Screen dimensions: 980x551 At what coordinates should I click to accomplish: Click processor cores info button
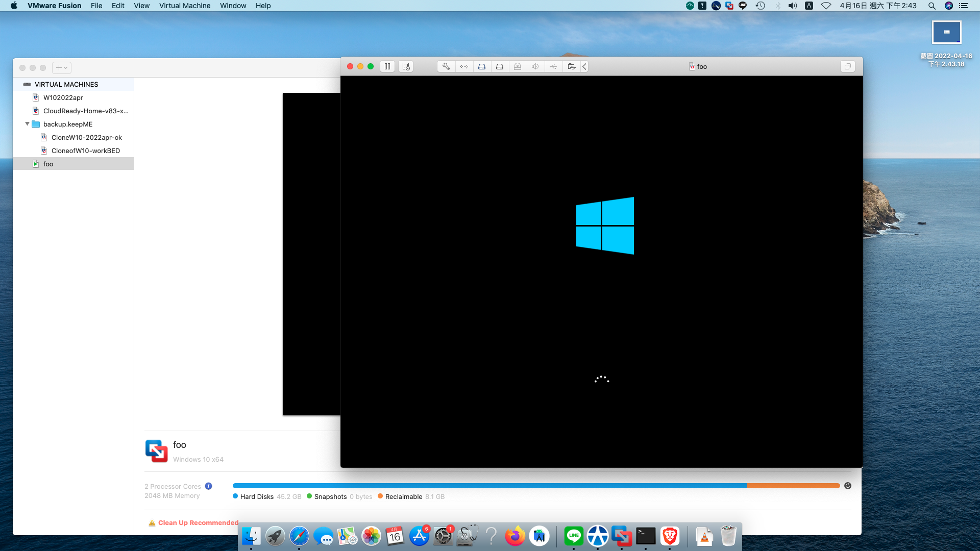click(x=208, y=486)
